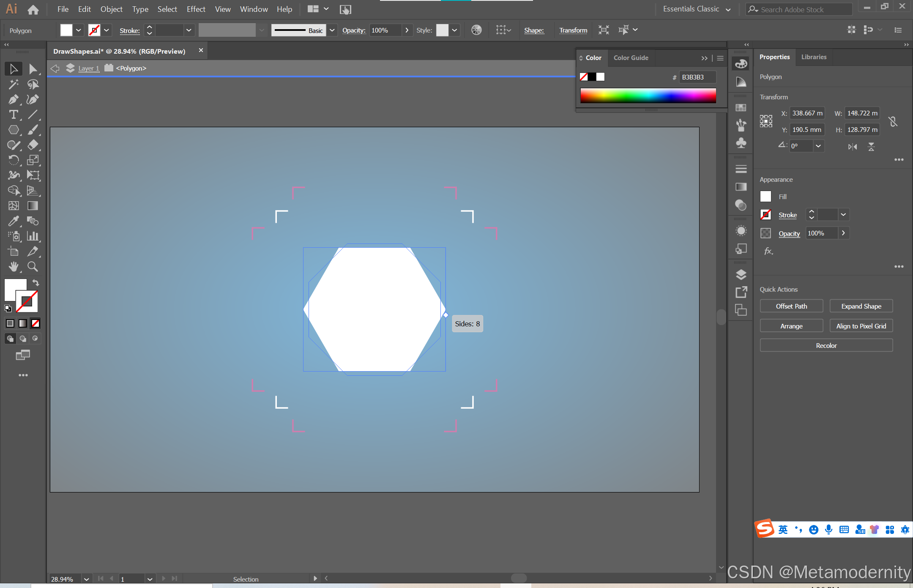Image resolution: width=913 pixels, height=588 pixels.
Task: Select the Magic Wand tool
Action: coord(13,84)
